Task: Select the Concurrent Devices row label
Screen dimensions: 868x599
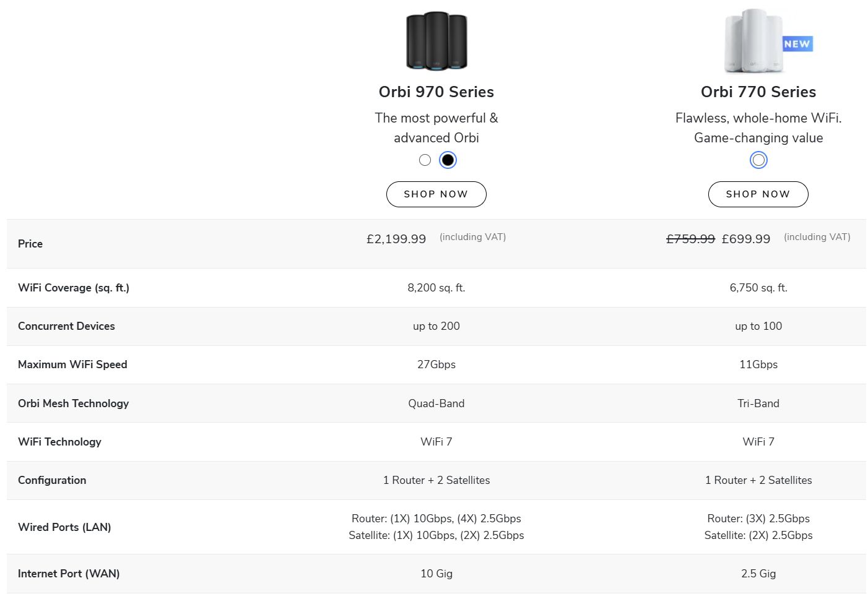Action: tap(66, 326)
